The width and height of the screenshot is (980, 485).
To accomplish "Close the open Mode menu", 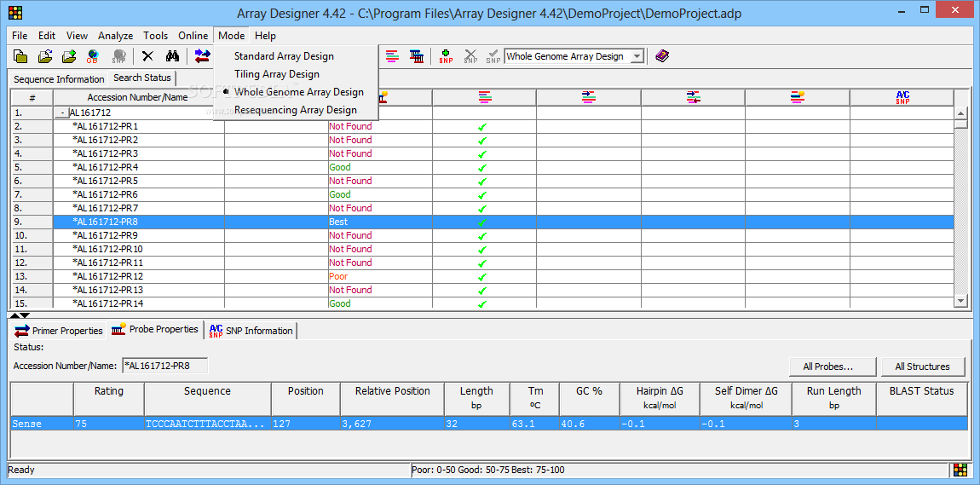I will click(x=231, y=36).
